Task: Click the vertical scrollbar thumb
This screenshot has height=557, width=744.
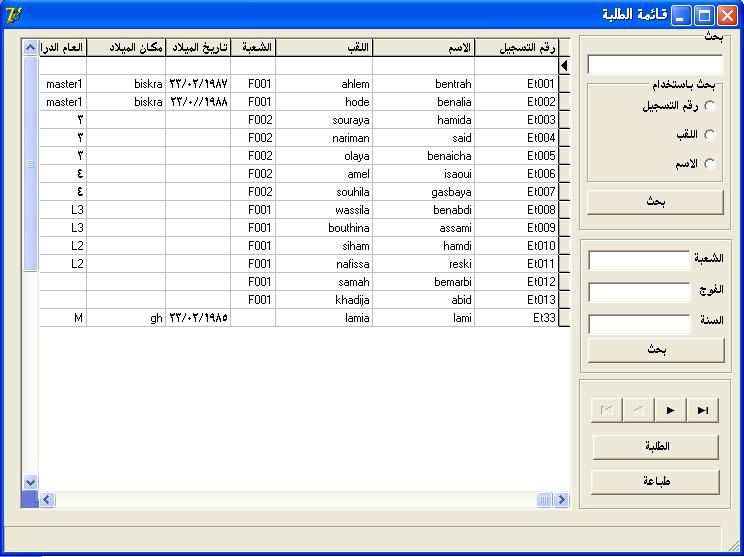Action: coord(30,164)
